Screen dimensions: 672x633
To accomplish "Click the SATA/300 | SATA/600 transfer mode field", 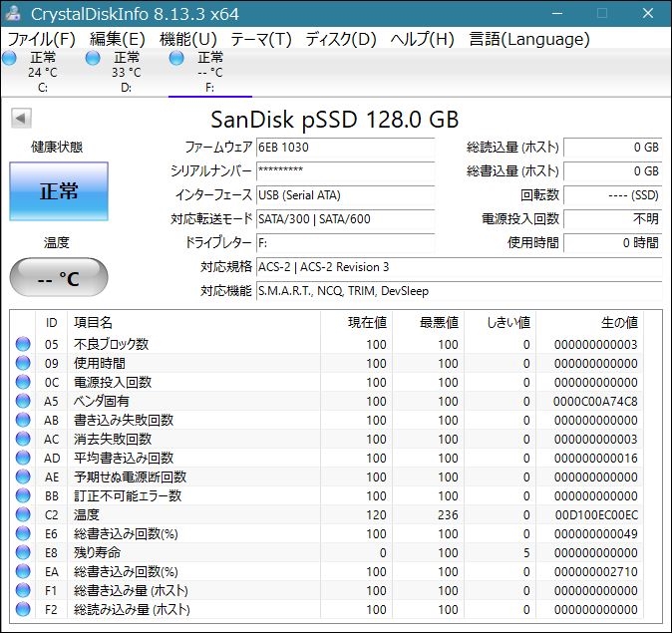I will click(345, 219).
